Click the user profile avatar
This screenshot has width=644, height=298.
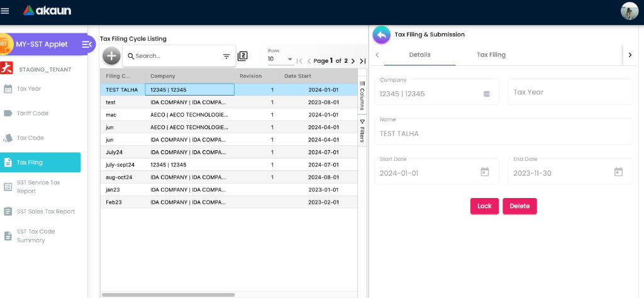pyautogui.click(x=629, y=11)
